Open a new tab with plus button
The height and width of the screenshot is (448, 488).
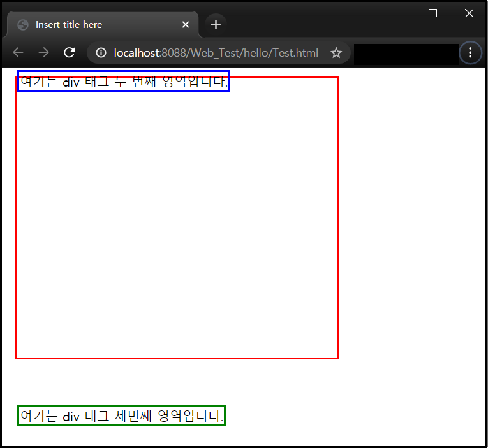click(216, 25)
